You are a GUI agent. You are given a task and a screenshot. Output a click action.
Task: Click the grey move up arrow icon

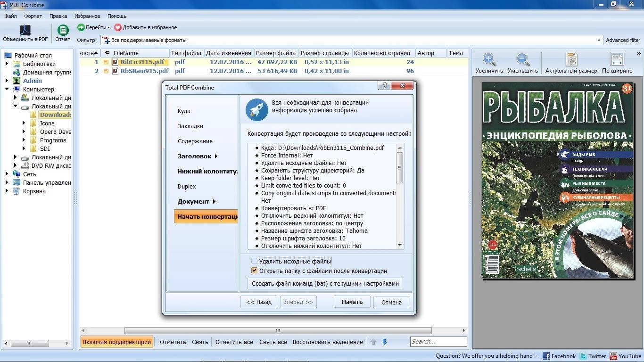point(373,342)
